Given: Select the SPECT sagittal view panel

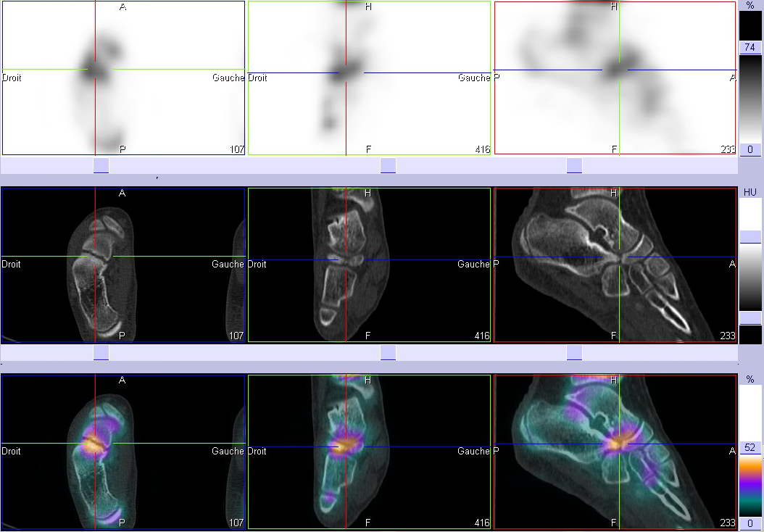Looking at the screenshot, I should pos(615,78).
